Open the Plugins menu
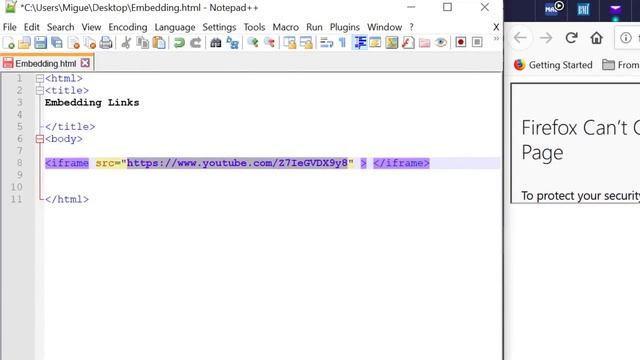 [x=344, y=27]
